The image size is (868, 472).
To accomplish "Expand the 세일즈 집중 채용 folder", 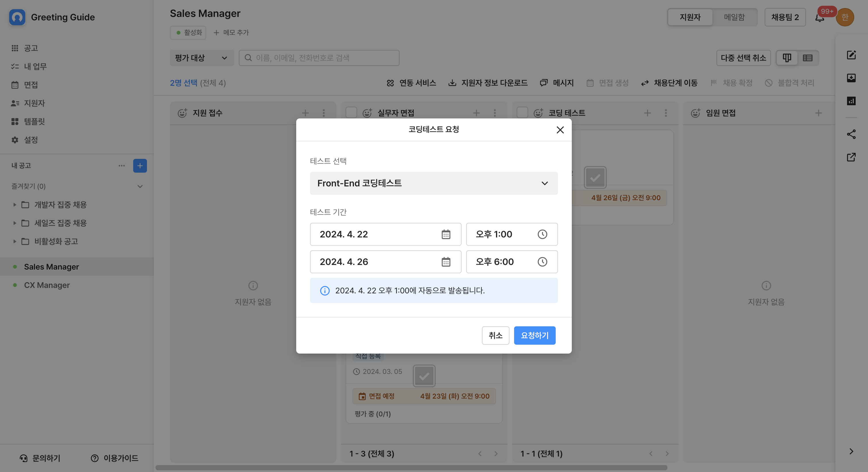I will [14, 223].
